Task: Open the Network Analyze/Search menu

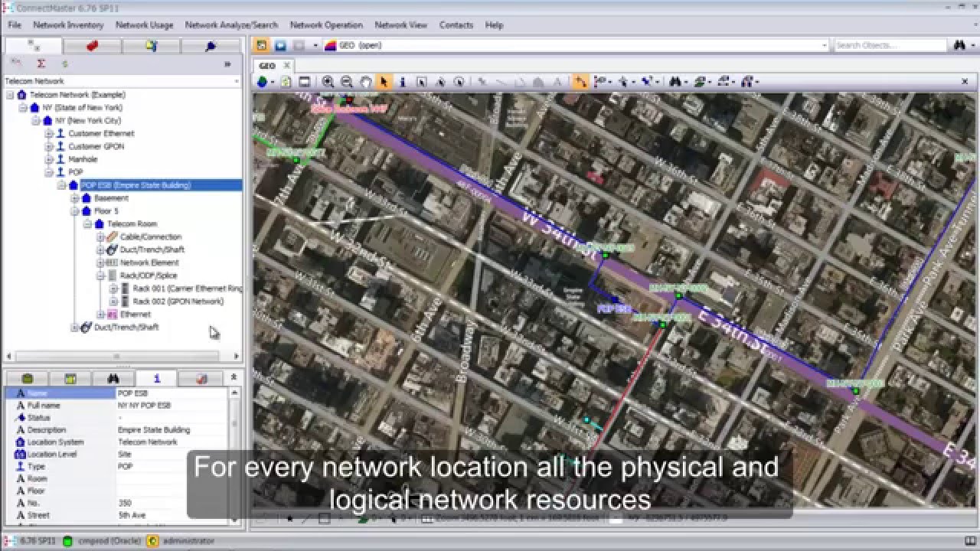Action: [x=231, y=25]
